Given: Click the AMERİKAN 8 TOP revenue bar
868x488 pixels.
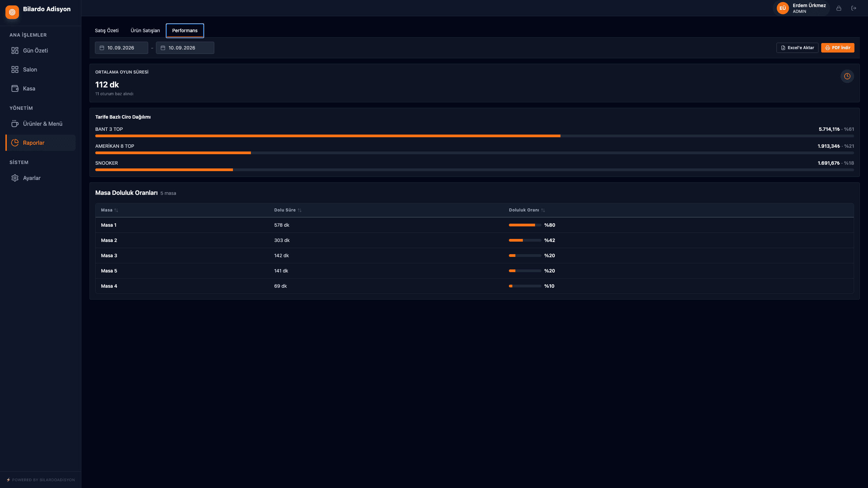Looking at the screenshot, I should [x=475, y=153].
